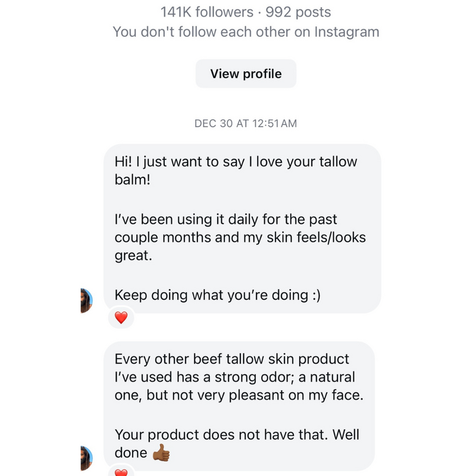
Task: Open sender avatar beside the first message
Action: coord(86,300)
